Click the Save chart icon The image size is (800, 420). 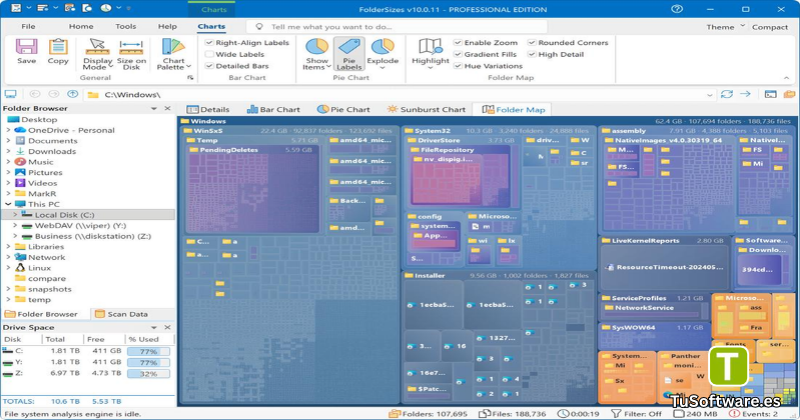pos(27,52)
